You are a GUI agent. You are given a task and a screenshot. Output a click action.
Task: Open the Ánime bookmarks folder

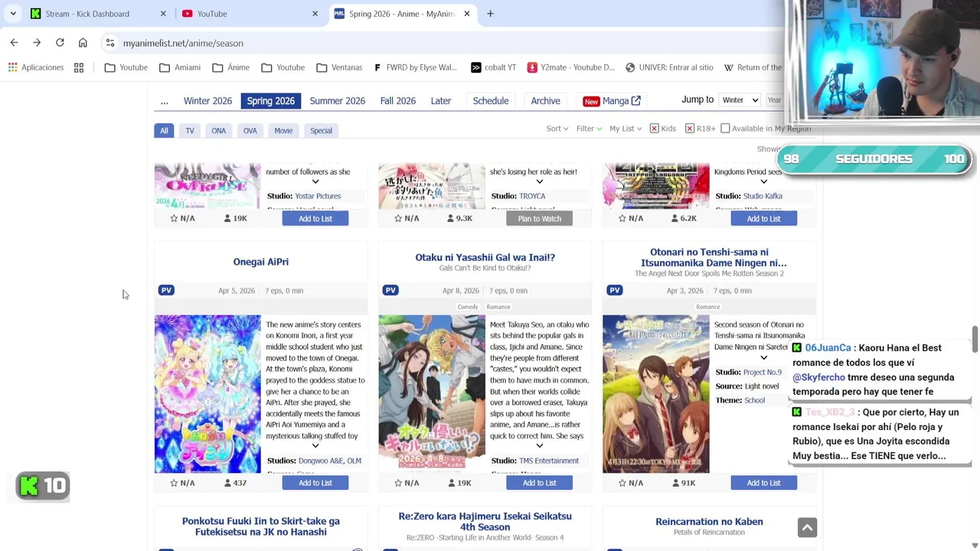click(x=231, y=67)
